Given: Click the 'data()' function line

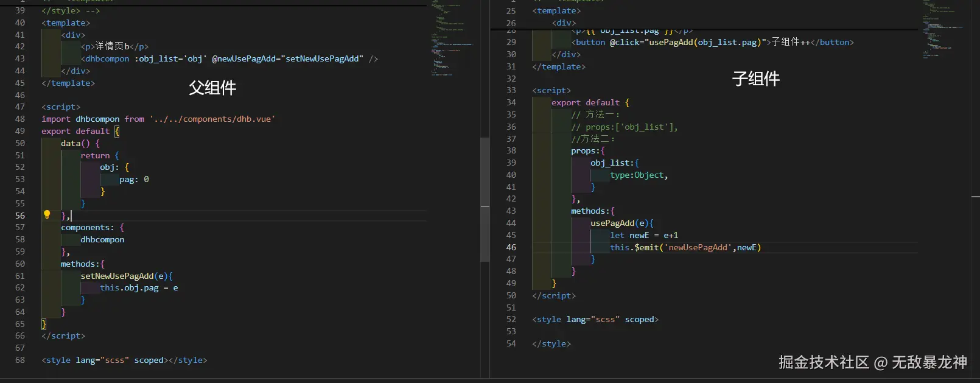Looking at the screenshot, I should [x=80, y=143].
